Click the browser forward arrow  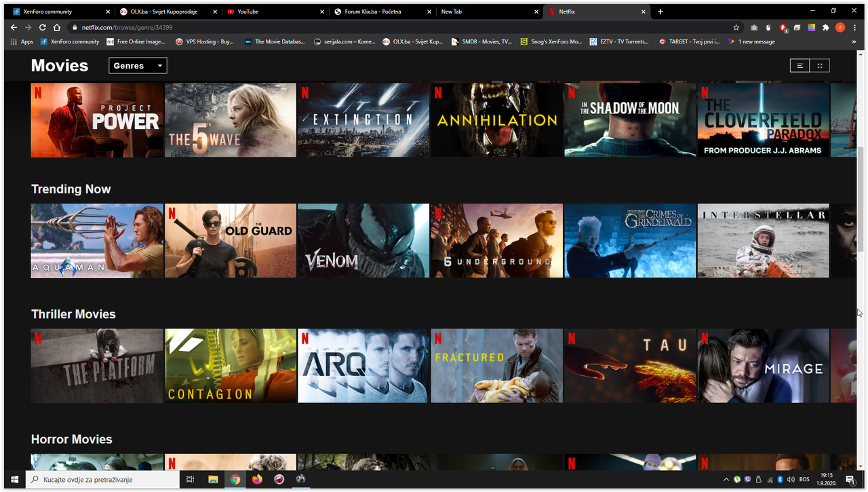[28, 27]
